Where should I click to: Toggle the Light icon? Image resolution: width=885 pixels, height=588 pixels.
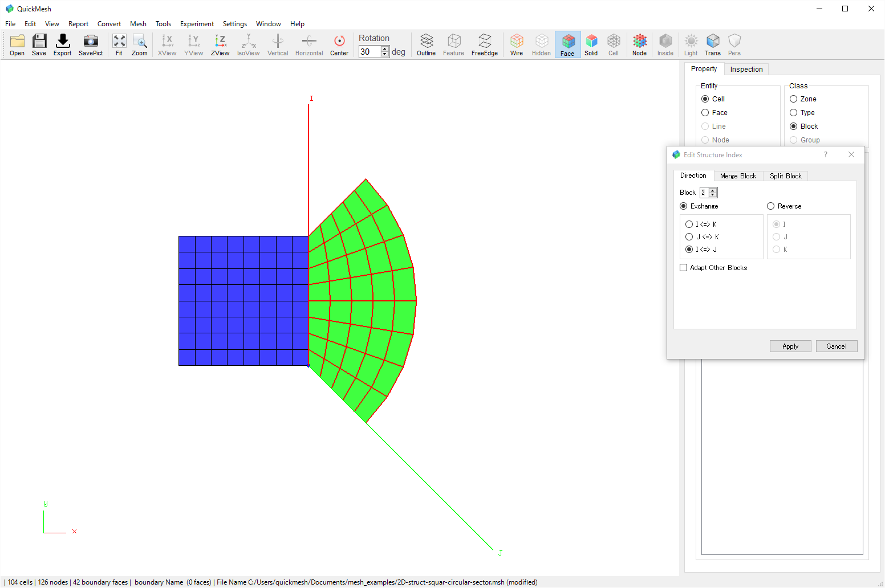[691, 44]
